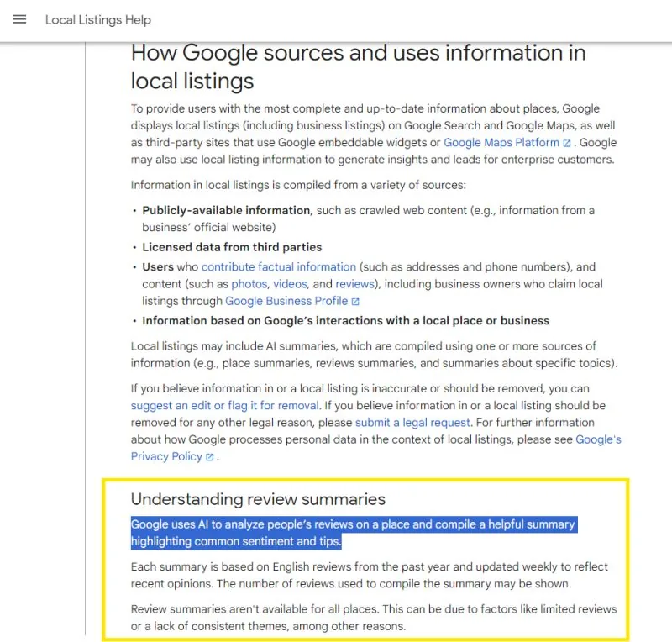Click the Understanding review summaries heading
This screenshot has height=642, width=672.
click(x=258, y=499)
